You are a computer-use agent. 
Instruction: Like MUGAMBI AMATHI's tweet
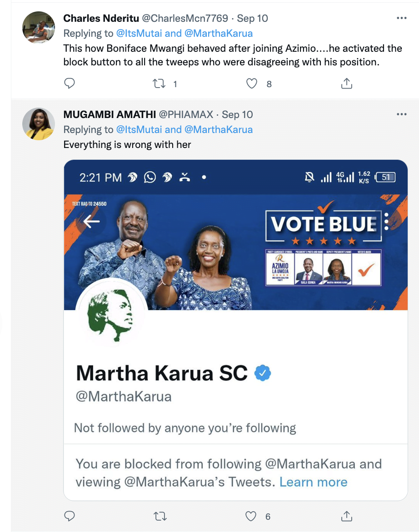[251, 516]
